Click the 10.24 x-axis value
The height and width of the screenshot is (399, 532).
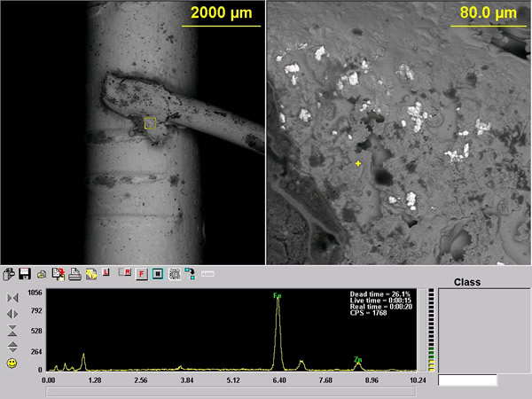pyautogui.click(x=418, y=380)
